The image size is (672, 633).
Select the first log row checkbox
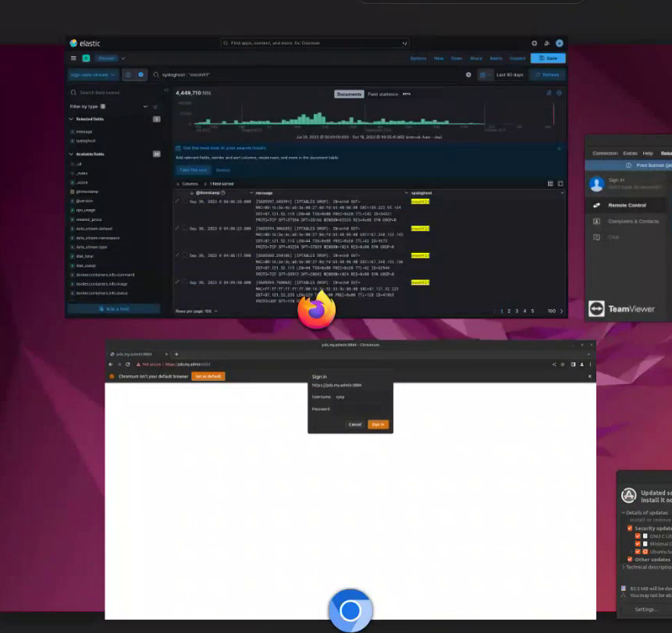pyautogui.click(x=185, y=202)
